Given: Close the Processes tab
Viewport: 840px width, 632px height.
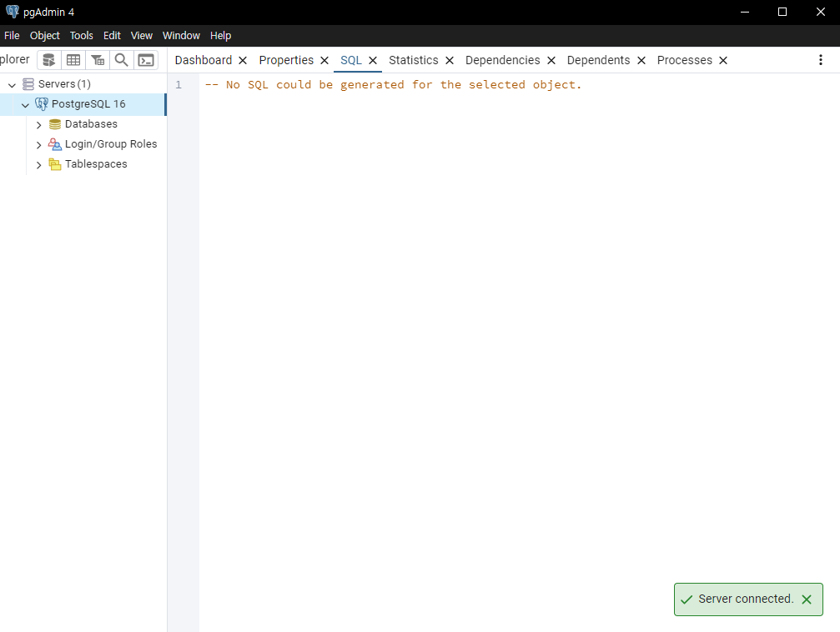Looking at the screenshot, I should (723, 61).
